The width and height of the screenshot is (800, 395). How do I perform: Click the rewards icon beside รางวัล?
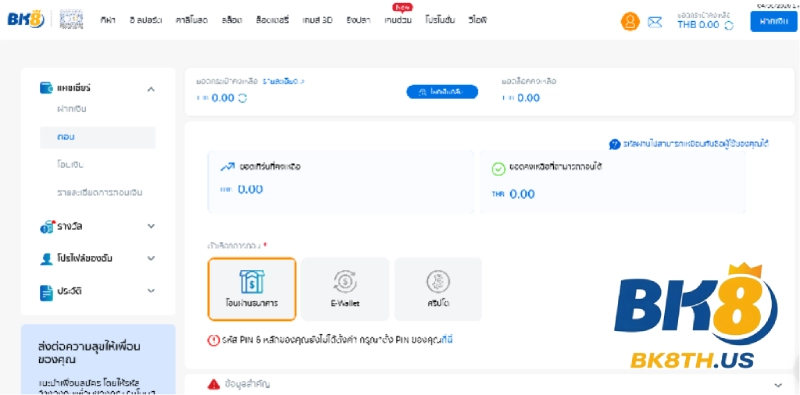coord(46,227)
